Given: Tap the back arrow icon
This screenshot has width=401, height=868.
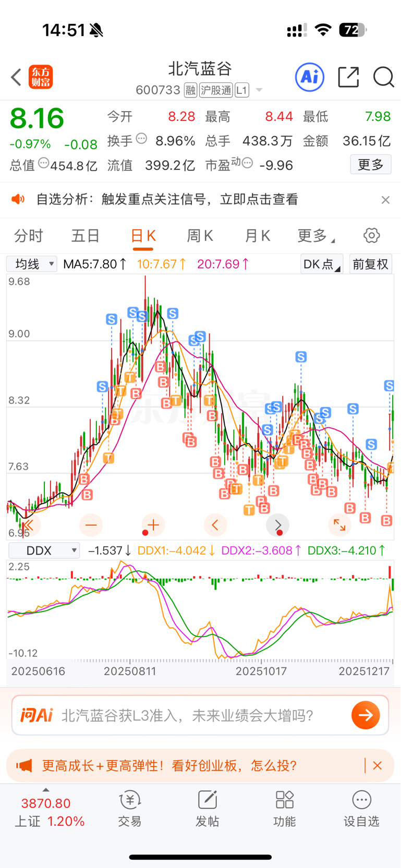Looking at the screenshot, I should pos(16,77).
